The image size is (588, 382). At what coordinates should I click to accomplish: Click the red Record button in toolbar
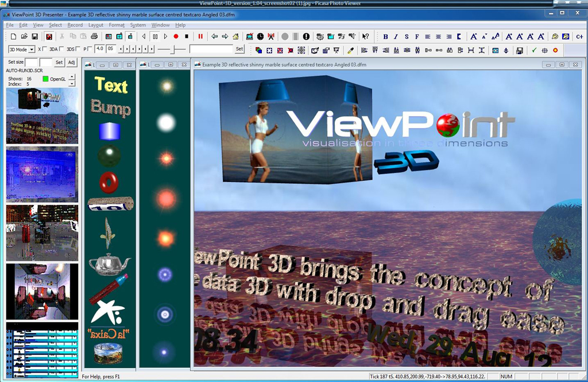tap(176, 37)
